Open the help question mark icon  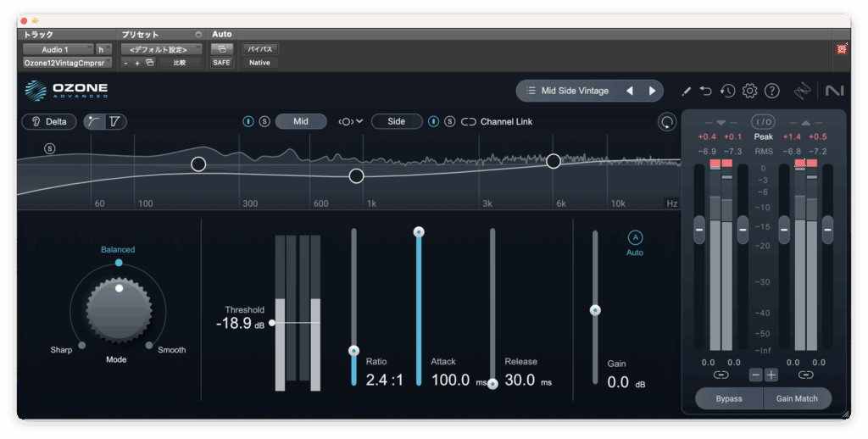pyautogui.click(x=771, y=91)
